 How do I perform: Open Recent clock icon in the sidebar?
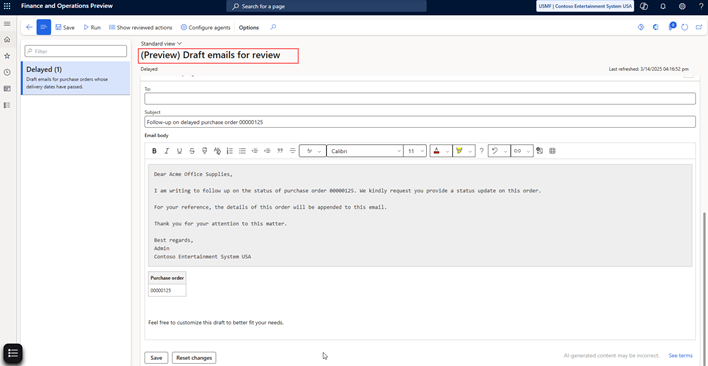click(x=7, y=72)
